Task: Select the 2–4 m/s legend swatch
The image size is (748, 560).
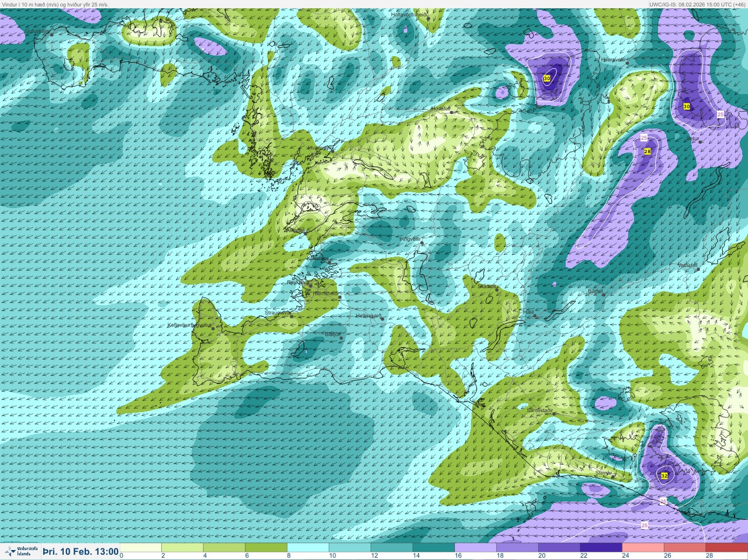Action: coord(182,548)
